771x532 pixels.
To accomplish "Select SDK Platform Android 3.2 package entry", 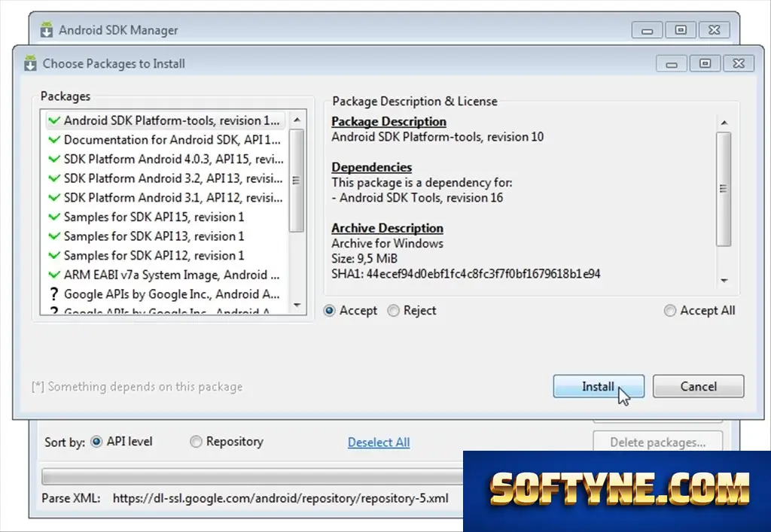I will tap(166, 178).
